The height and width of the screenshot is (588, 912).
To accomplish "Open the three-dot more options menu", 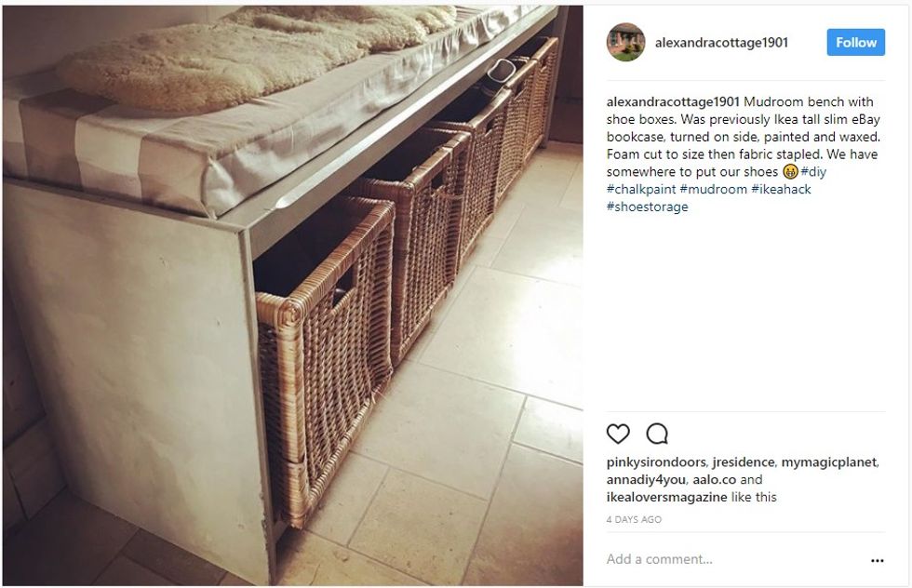I will [877, 561].
